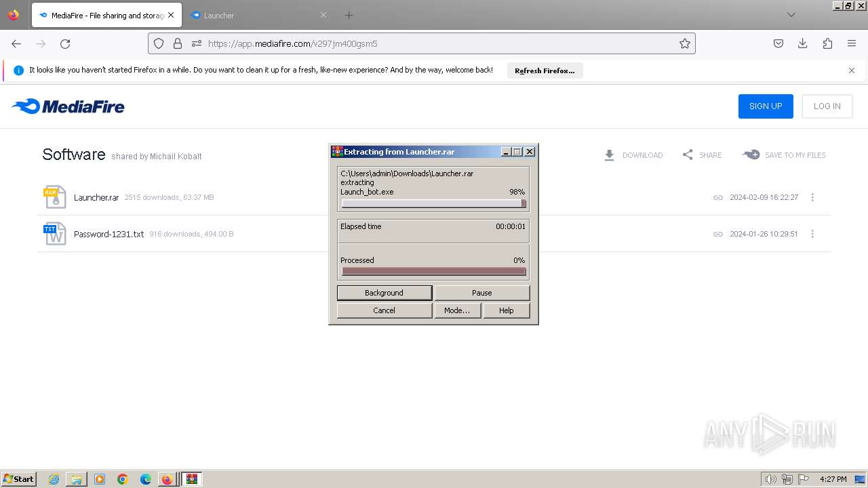868x488 pixels.
Task: Open more options for Password-1231.txt
Action: tap(812, 234)
